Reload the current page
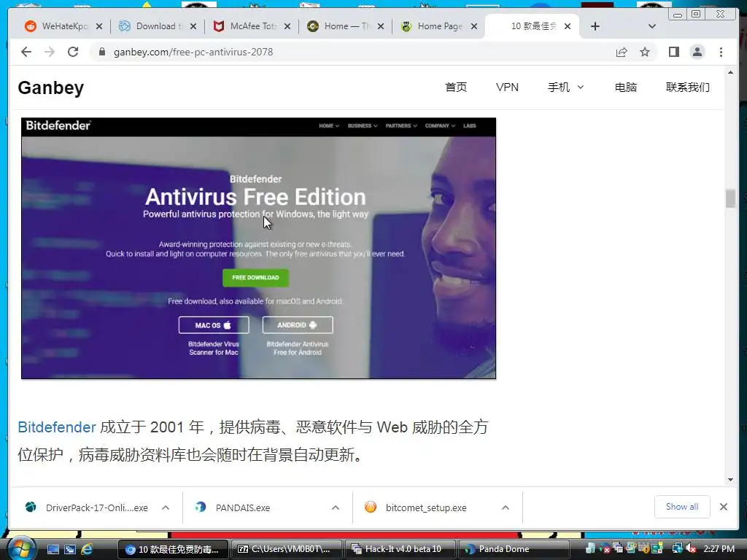 tap(73, 52)
